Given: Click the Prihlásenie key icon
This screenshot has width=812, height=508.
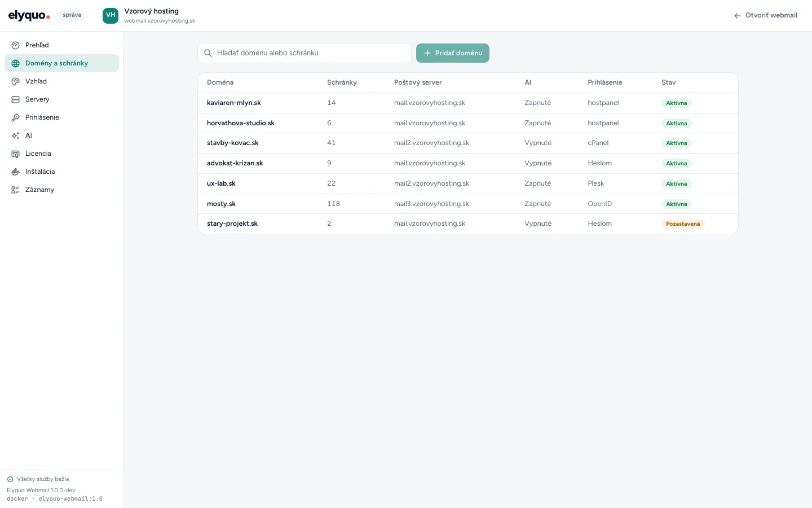Looking at the screenshot, I should click(x=16, y=117).
